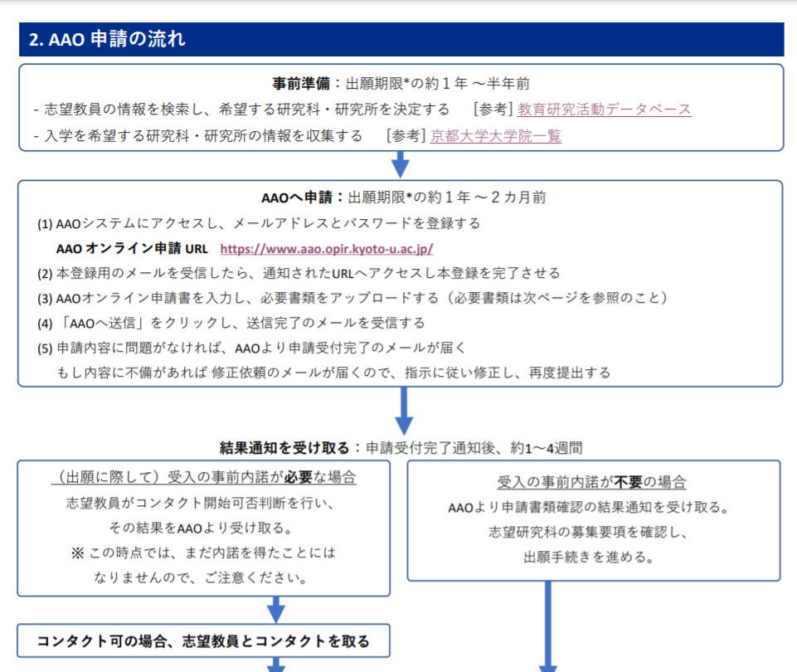Click the underlined 受入の事前内諾が不要の場合 title

click(591, 482)
